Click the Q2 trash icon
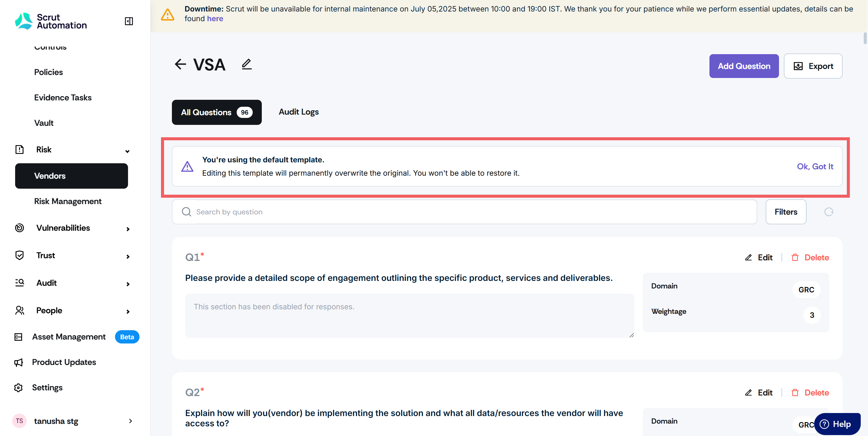The width and height of the screenshot is (868, 436). click(795, 392)
